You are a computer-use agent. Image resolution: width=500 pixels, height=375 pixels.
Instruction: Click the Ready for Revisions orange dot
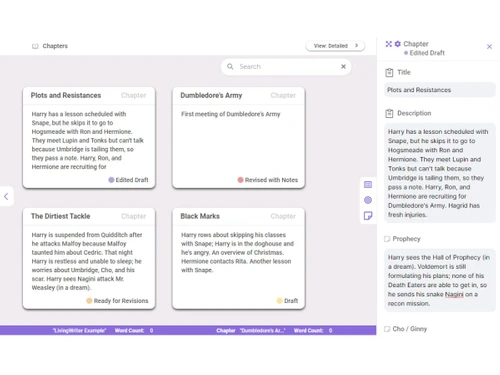89,301
